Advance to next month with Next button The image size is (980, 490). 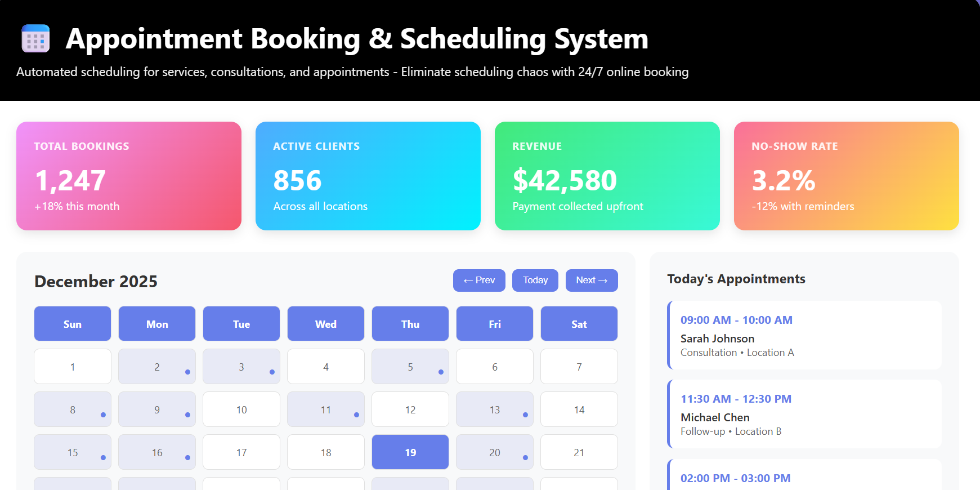click(592, 280)
